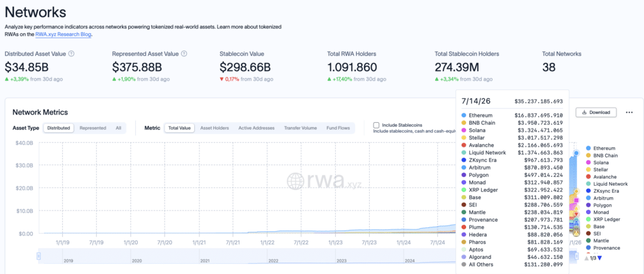Switch metric to Active Addresses
Screen dimensions: 644x274
coord(257,128)
